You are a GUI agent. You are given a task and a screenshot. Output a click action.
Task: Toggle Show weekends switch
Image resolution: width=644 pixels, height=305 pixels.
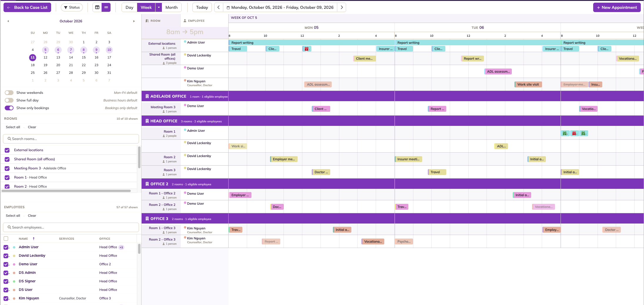[9, 93]
